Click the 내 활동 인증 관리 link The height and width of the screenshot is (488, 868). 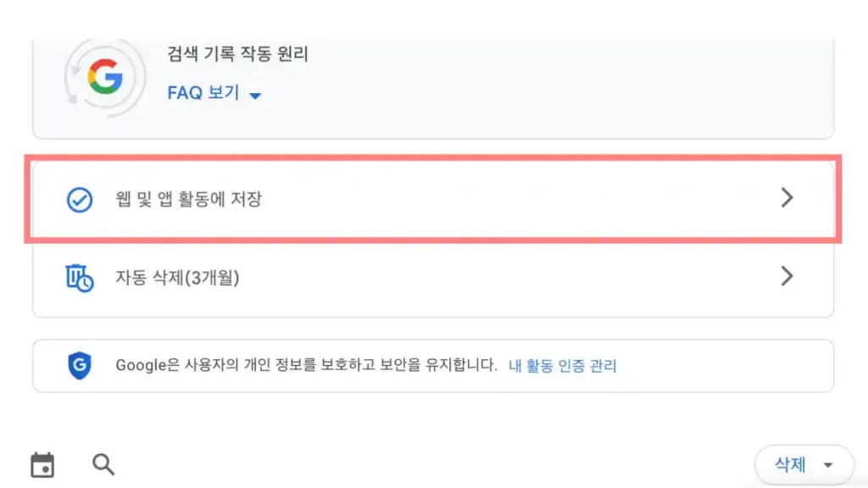562,365
